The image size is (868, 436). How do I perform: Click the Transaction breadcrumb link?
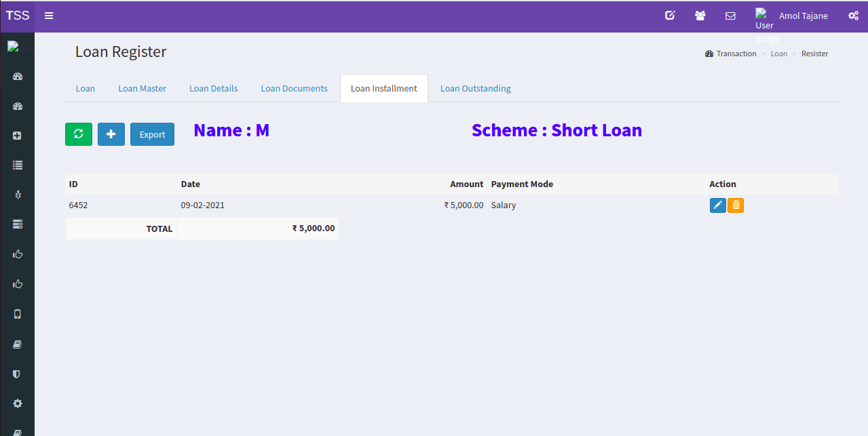736,54
